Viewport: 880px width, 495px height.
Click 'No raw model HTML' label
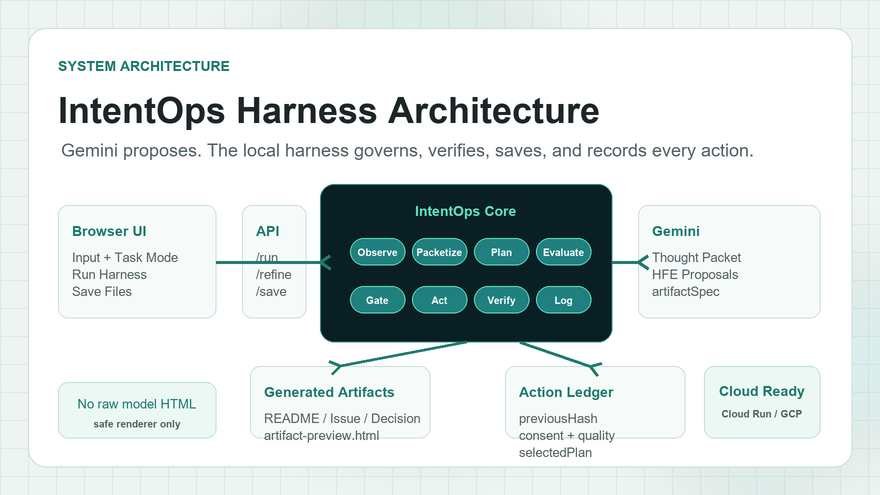click(136, 404)
